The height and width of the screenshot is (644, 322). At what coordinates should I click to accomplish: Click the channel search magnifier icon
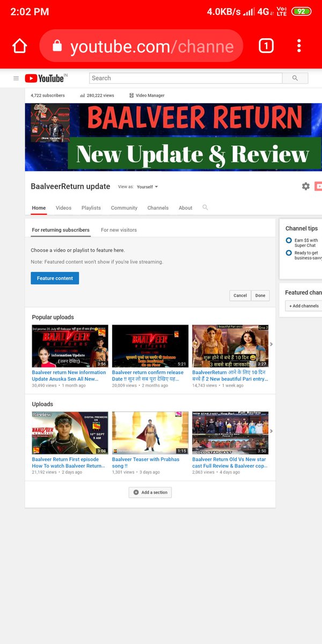[x=205, y=207]
